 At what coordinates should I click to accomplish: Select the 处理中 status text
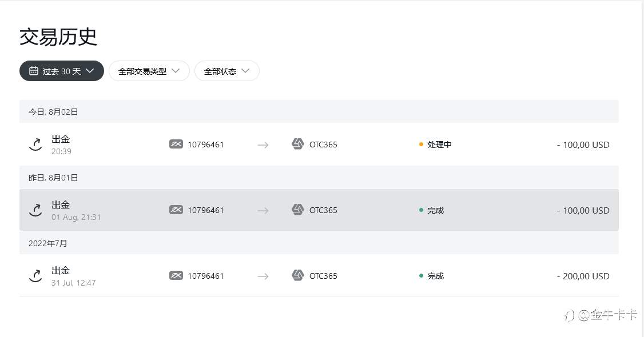tap(439, 145)
